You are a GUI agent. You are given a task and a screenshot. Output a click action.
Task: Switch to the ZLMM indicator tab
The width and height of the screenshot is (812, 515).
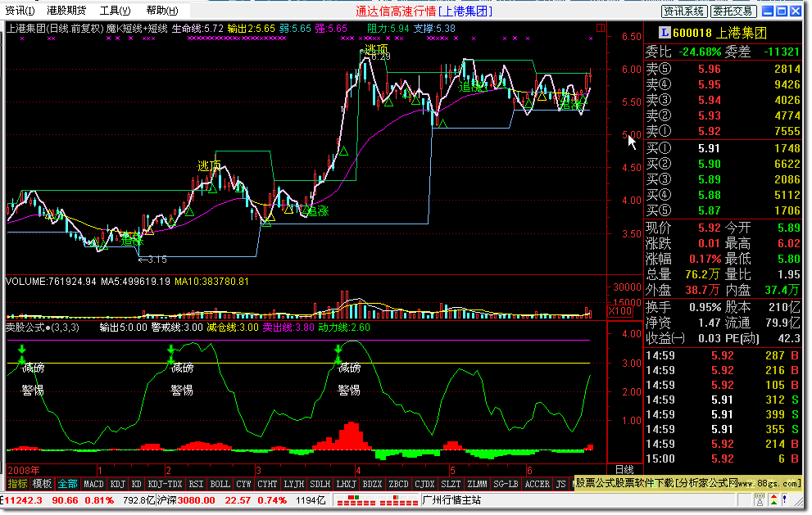tap(477, 484)
